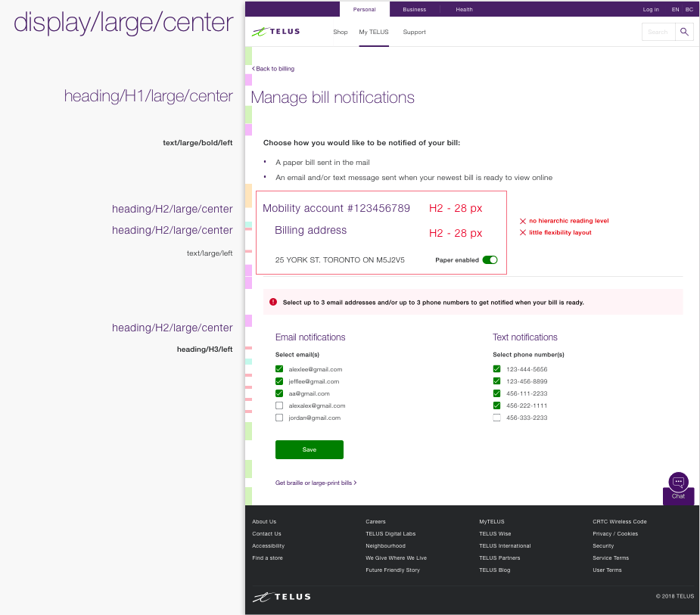
Task: Check phone number 456-333-2233
Action: click(x=496, y=418)
